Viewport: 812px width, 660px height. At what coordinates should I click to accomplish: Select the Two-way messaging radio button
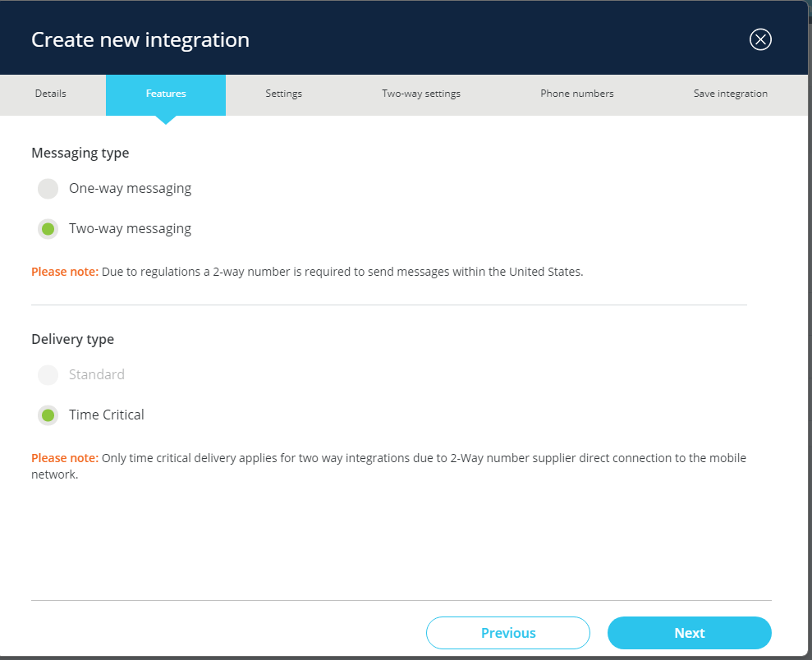coord(48,229)
